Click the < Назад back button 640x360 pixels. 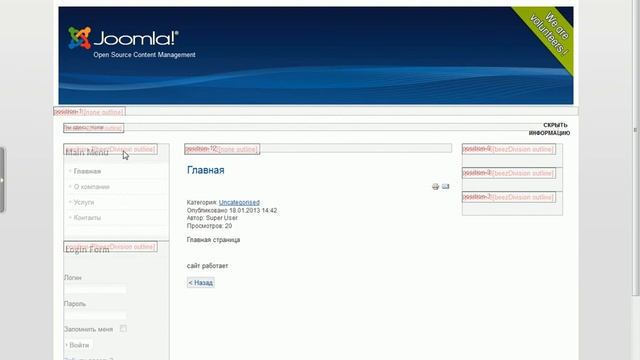pos(200,282)
